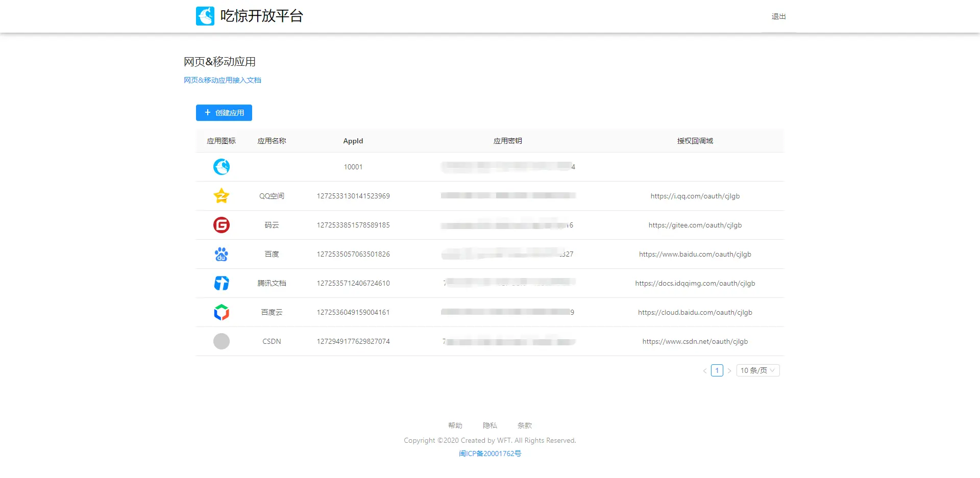Click the platform logo icon in header
Viewport: 980px width, 478px height.
coord(205,16)
